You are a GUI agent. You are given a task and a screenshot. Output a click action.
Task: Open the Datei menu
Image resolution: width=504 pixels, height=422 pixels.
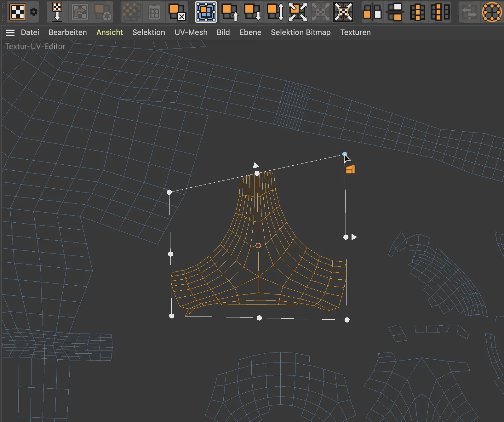30,32
